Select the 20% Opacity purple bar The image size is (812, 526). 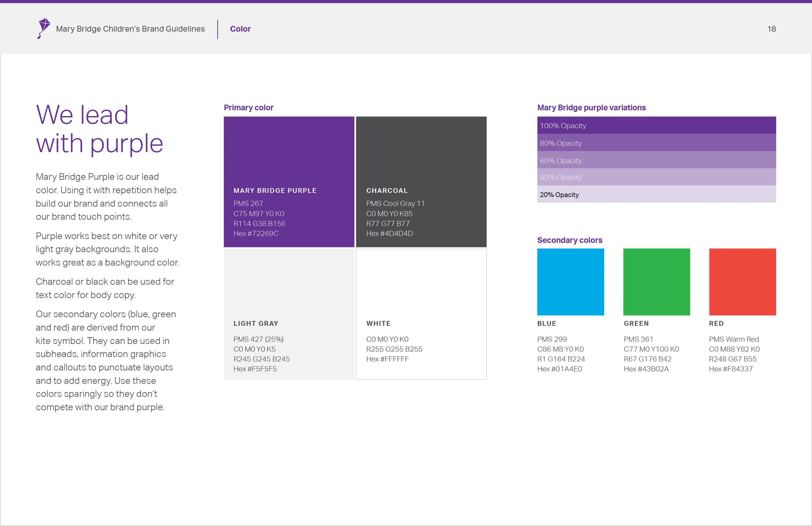pyautogui.click(x=656, y=194)
